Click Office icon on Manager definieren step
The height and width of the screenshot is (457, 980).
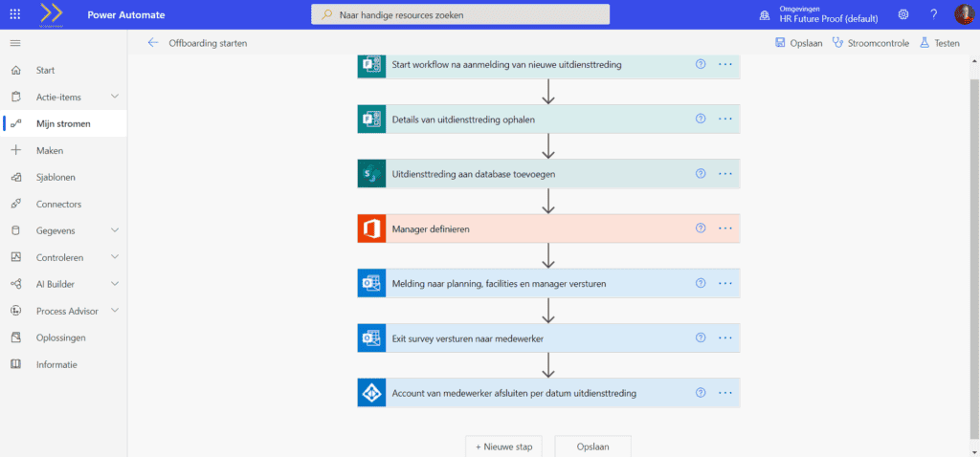372,228
